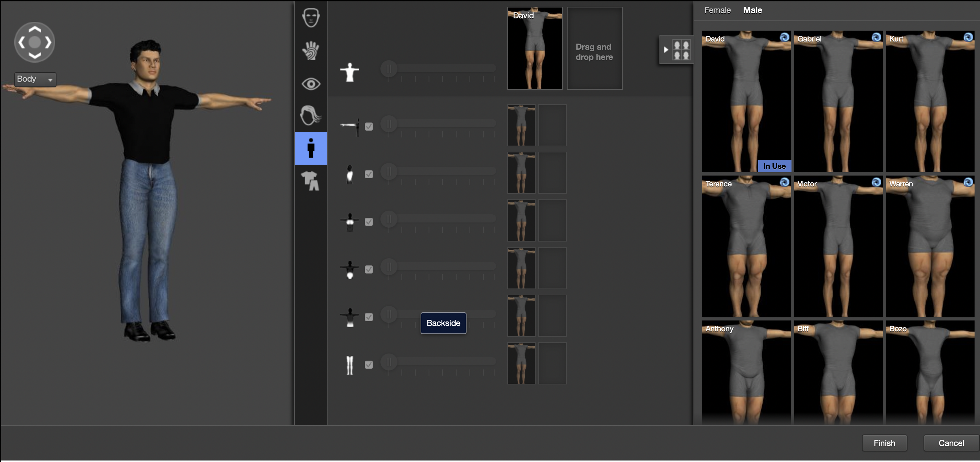The height and width of the screenshot is (462, 980).
Task: Open the Eyes category icon
Action: point(311,84)
